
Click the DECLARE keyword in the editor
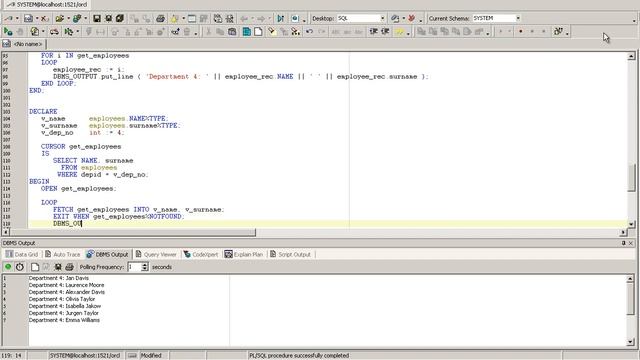coord(43,111)
